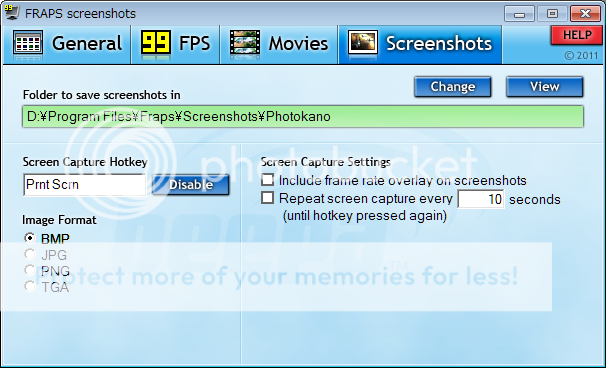Image resolution: width=606 pixels, height=368 pixels.
Task: Click the repeat interval seconds field
Action: (x=481, y=199)
